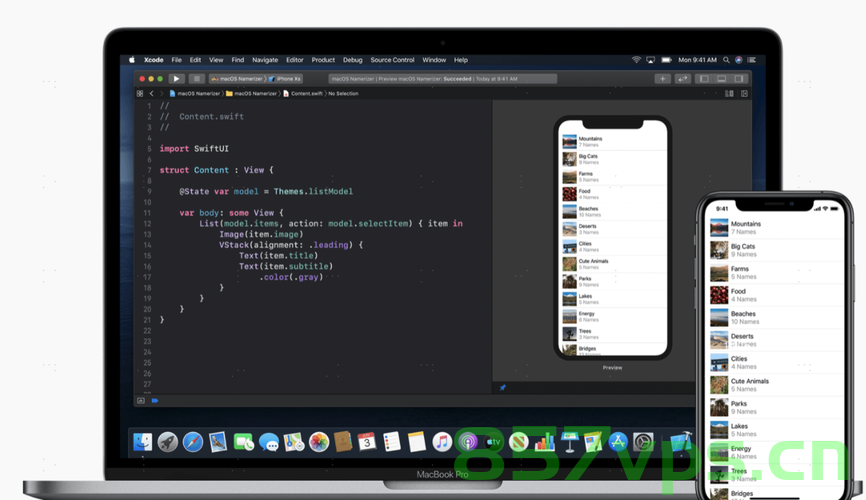Click the build status activity field
Viewport: 866px width, 500px height.
click(442, 78)
